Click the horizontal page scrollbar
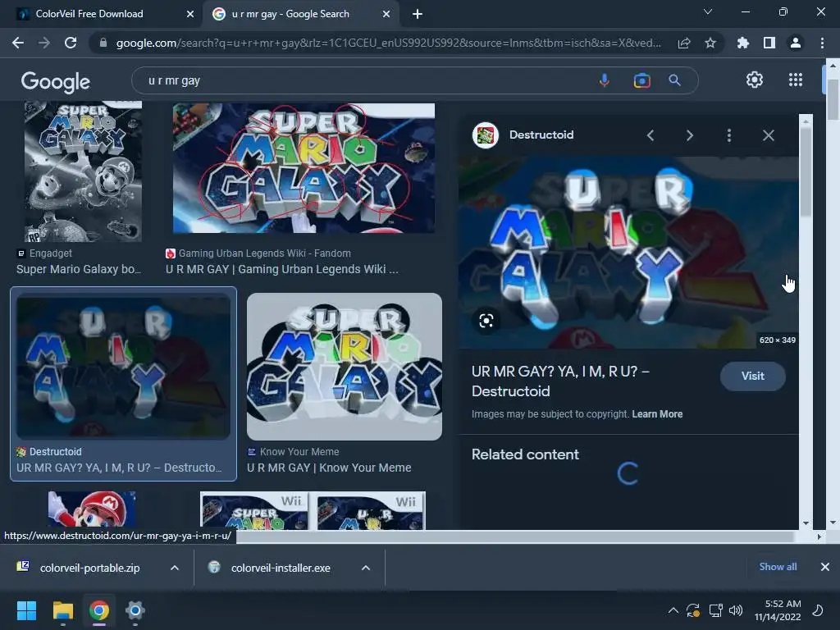Viewport: 840px width, 630px height. point(514,536)
